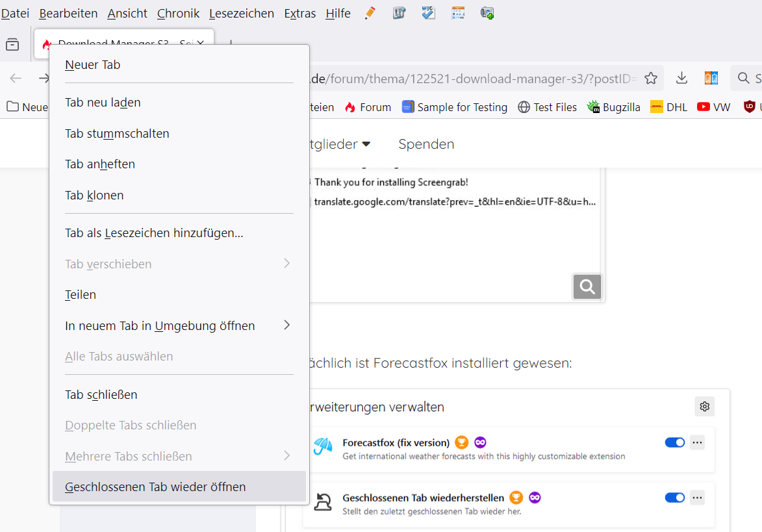Open the Firefox View icon left of tabs
This screenshot has width=762, height=532.
pyautogui.click(x=12, y=45)
